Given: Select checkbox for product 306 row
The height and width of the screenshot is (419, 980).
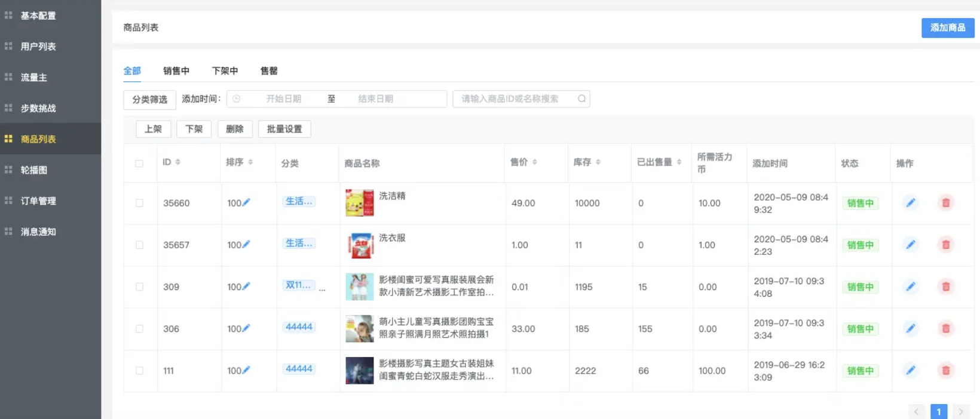Looking at the screenshot, I should (139, 329).
